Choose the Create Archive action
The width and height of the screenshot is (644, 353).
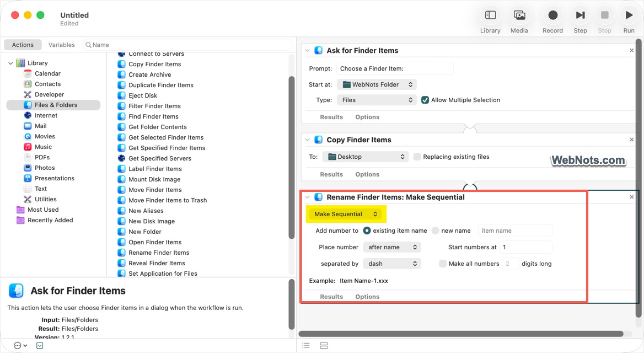pos(149,74)
